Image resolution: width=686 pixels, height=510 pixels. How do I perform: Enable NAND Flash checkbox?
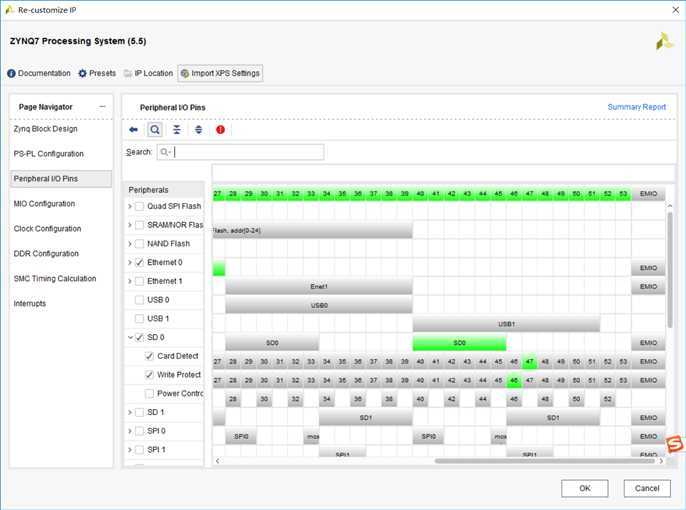tap(140, 244)
